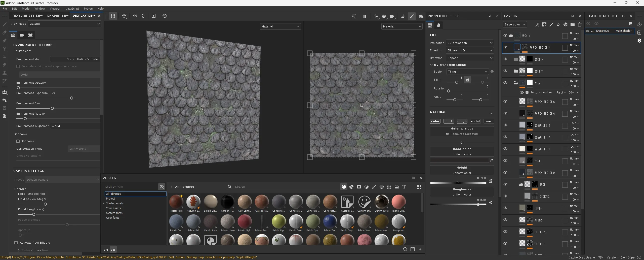
Task: Open the Viewport settings frame icon tab
Action: (30, 35)
